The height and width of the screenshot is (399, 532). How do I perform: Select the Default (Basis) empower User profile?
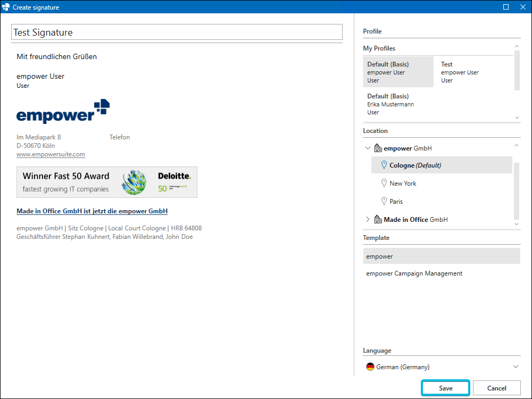click(398, 72)
